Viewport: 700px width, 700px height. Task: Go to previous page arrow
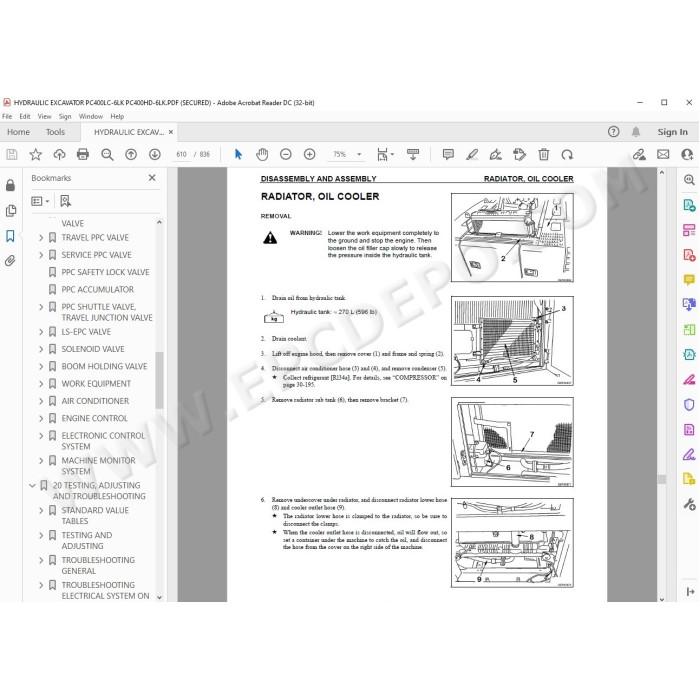[x=131, y=154]
